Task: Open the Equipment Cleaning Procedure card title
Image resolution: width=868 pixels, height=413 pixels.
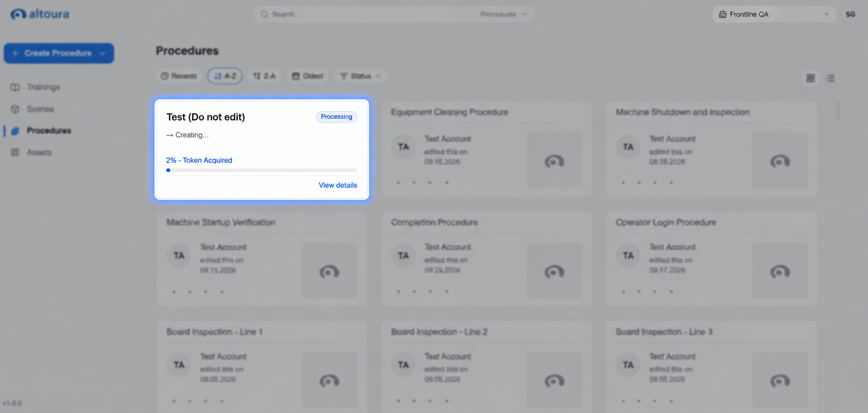Action: click(450, 112)
